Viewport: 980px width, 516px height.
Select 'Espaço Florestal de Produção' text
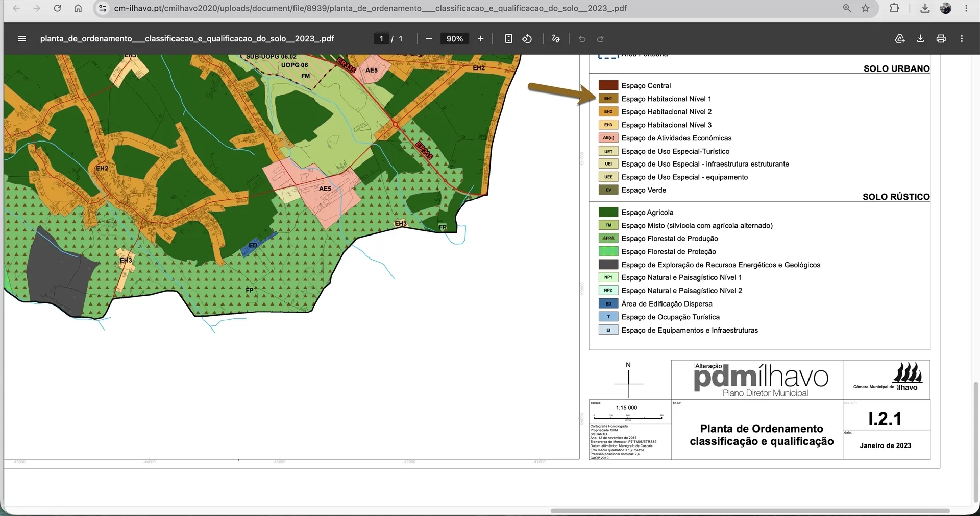(670, 239)
